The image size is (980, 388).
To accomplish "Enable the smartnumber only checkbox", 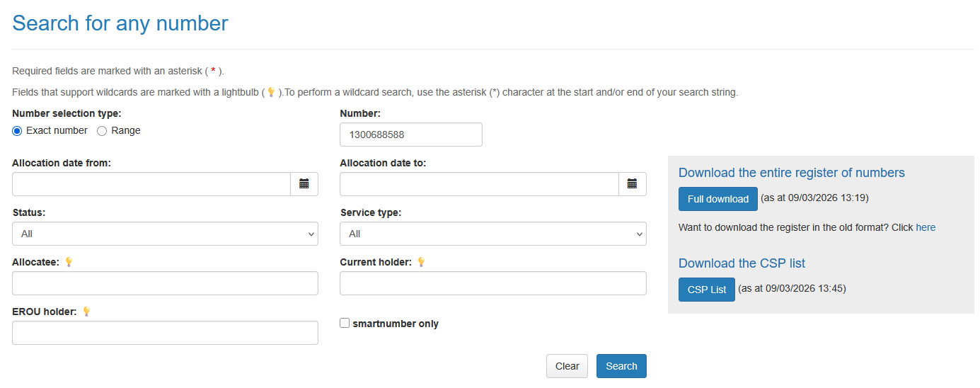I will [x=345, y=323].
